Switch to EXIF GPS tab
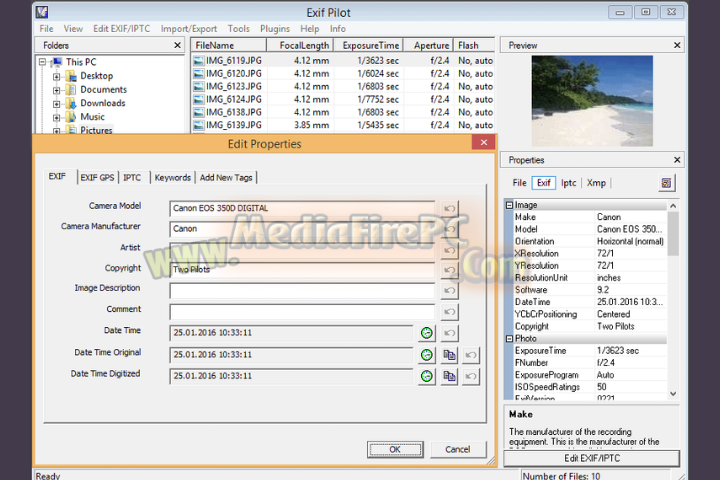This screenshot has width=720, height=480. pos(97,178)
